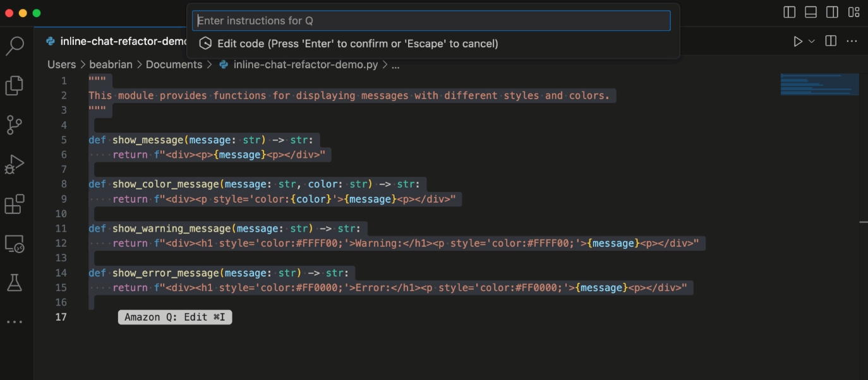Split the editor using the split icon
This screenshot has width=868, height=380.
click(830, 40)
